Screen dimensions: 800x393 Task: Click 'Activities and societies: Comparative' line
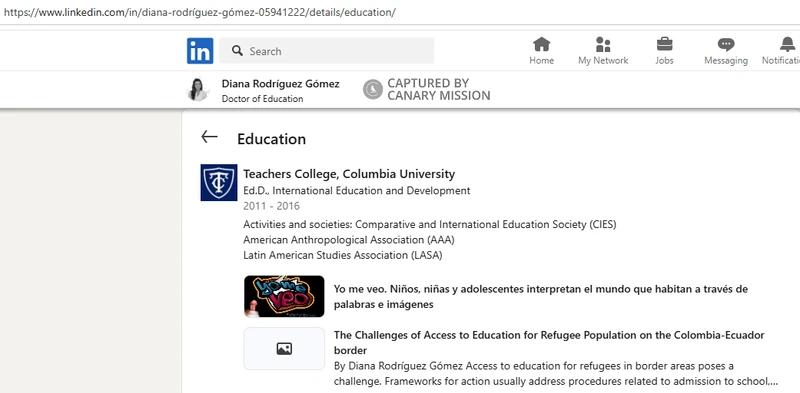(430, 224)
